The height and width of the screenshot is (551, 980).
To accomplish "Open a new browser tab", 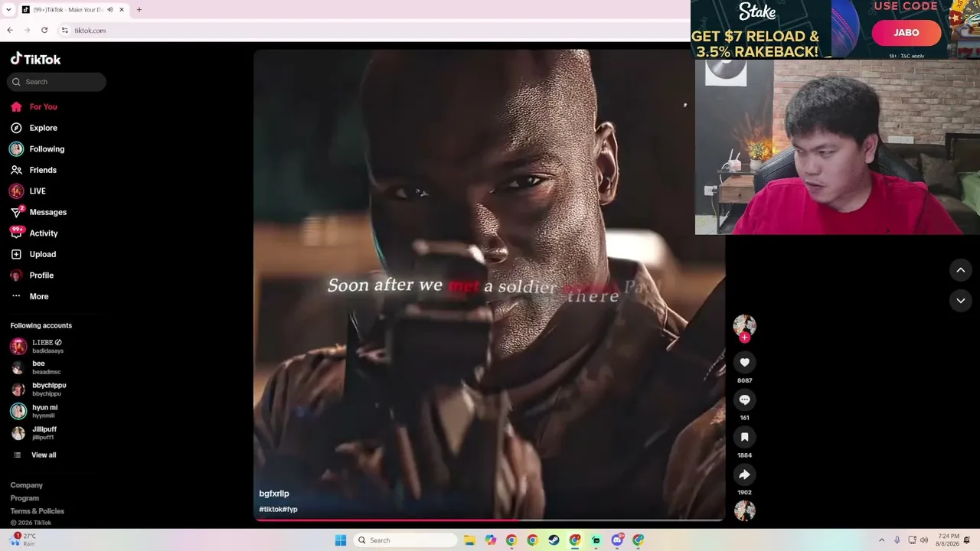I will [x=139, y=10].
